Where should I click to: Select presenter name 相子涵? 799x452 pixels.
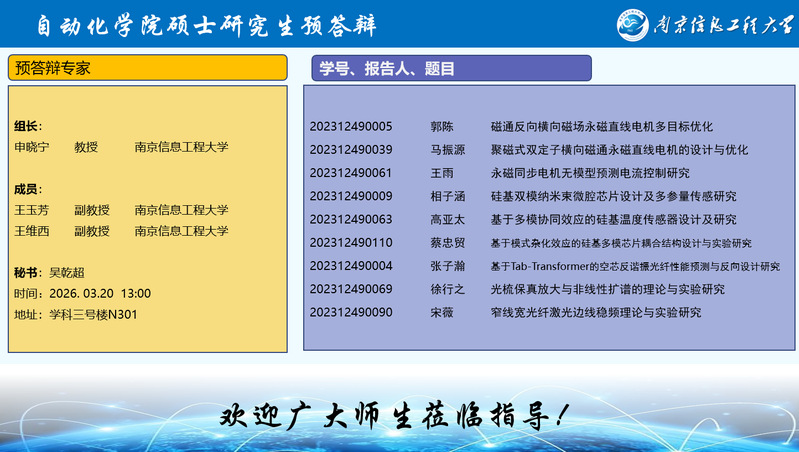[447, 196]
